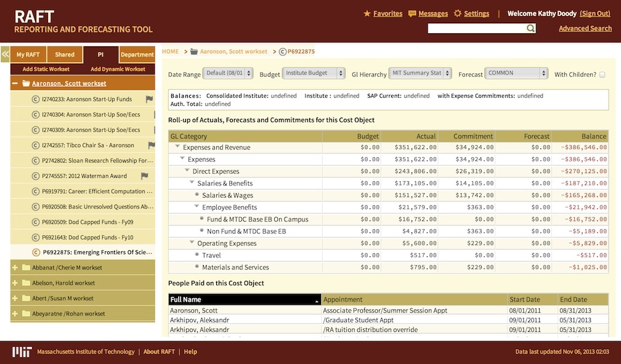The height and width of the screenshot is (364, 621).
Task: Click the cost object icon for P6919791
Action: tap(36, 192)
